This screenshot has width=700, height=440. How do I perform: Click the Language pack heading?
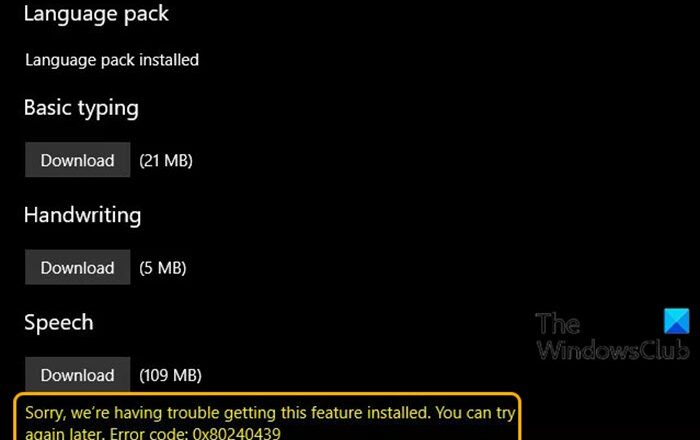click(96, 14)
